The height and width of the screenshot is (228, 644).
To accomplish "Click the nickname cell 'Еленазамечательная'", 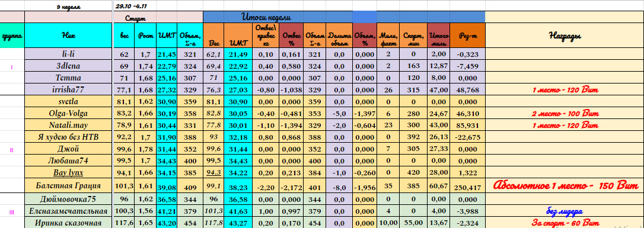I will click(x=69, y=211).
